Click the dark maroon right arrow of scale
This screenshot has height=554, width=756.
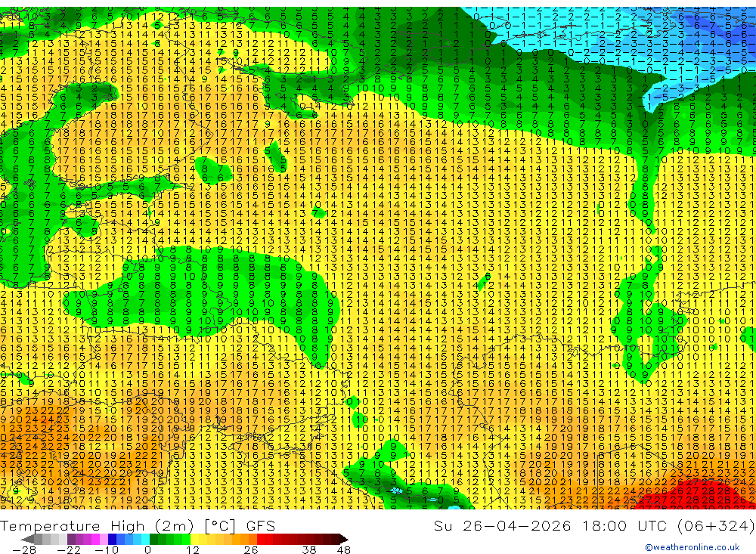pos(344,540)
